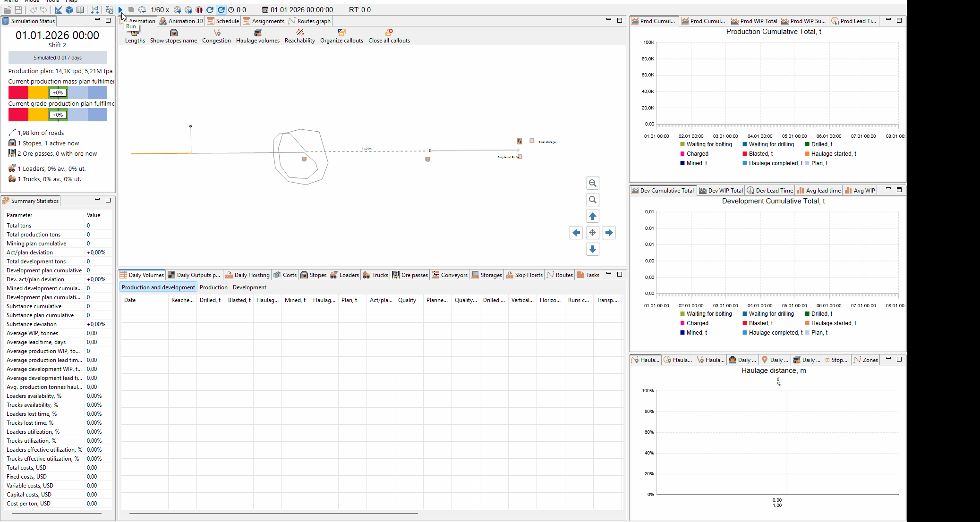Click the open project folder icon
The image size is (980, 522).
coord(8,9)
